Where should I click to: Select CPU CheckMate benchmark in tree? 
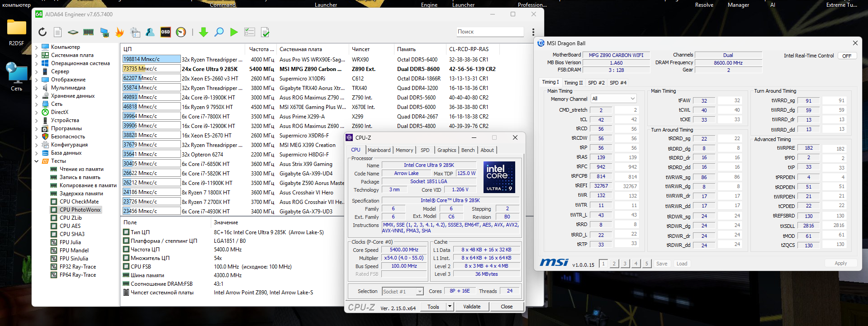pyautogui.click(x=79, y=202)
